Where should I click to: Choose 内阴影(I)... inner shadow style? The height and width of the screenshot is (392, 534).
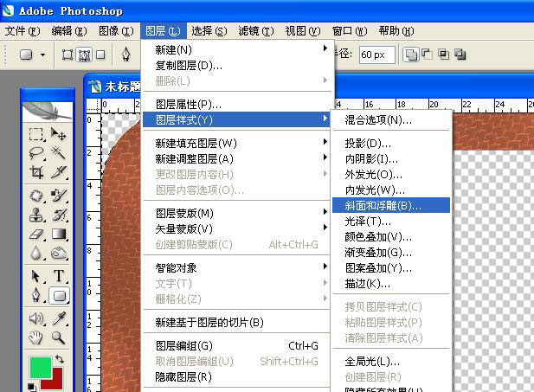point(391,159)
